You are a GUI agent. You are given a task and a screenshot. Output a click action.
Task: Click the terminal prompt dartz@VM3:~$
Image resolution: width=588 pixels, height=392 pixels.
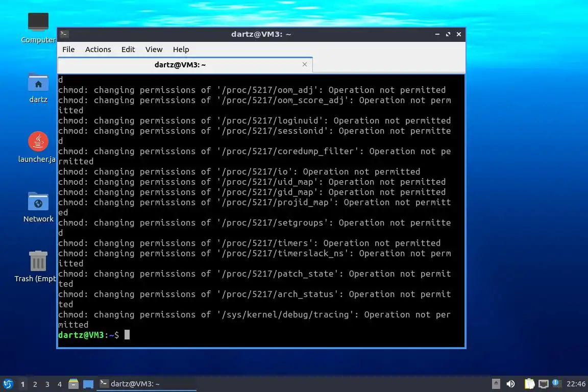[x=88, y=335]
